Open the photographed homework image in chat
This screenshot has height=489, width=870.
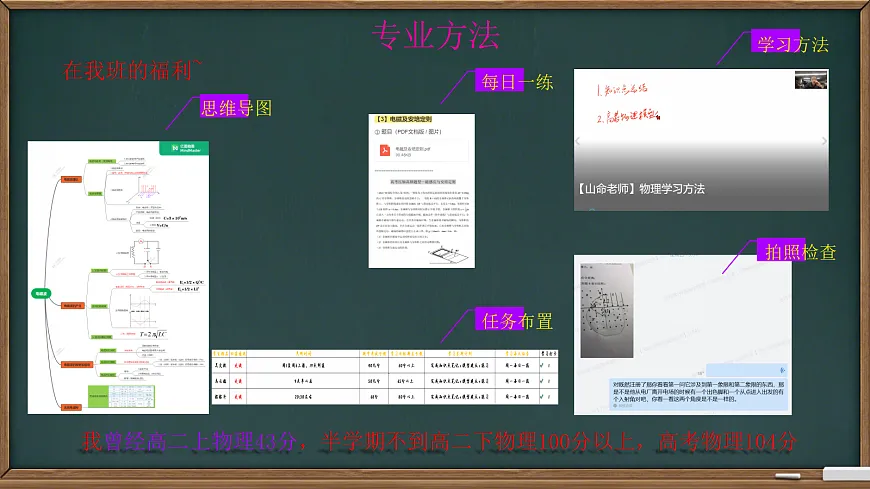coord(606,310)
